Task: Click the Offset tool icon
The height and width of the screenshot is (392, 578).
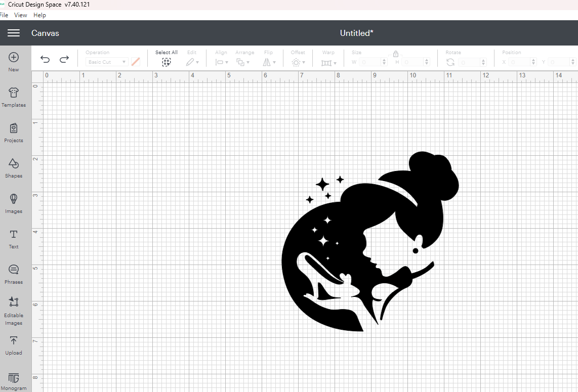Action: click(296, 62)
